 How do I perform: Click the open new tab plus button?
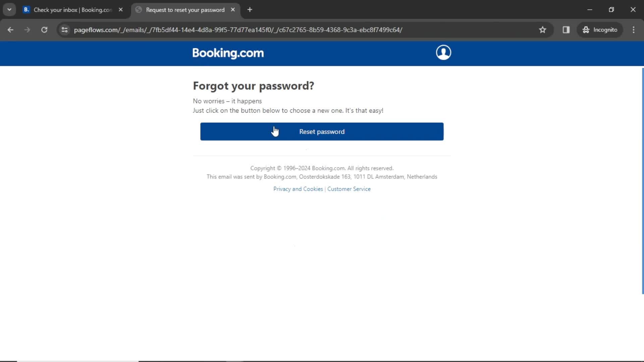(250, 10)
